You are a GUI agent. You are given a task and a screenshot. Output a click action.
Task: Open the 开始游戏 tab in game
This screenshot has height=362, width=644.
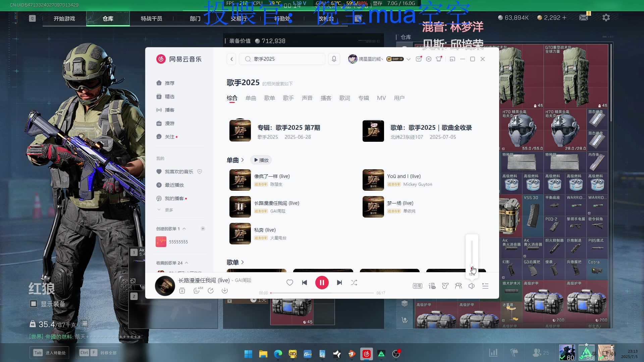point(64,19)
